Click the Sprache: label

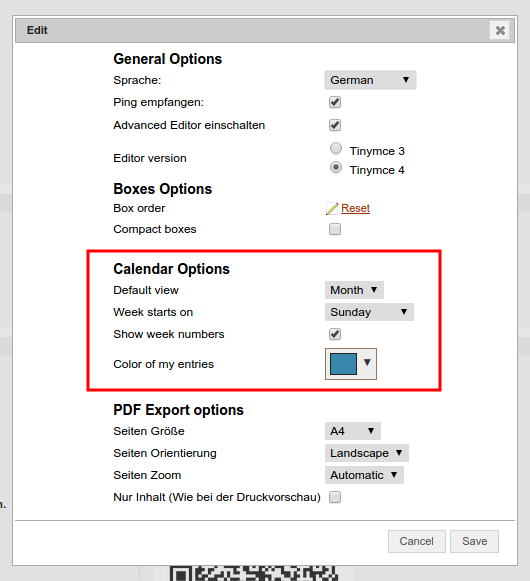pyautogui.click(x=138, y=80)
